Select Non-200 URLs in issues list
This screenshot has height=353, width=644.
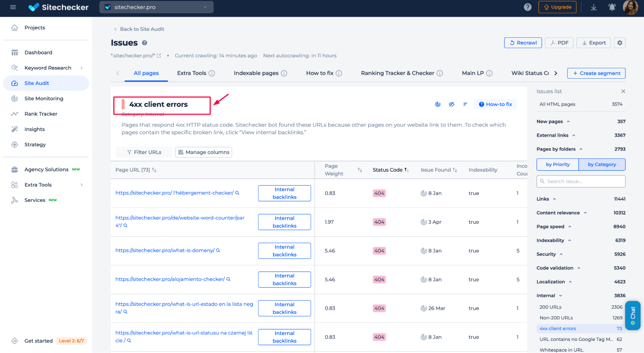(581, 318)
